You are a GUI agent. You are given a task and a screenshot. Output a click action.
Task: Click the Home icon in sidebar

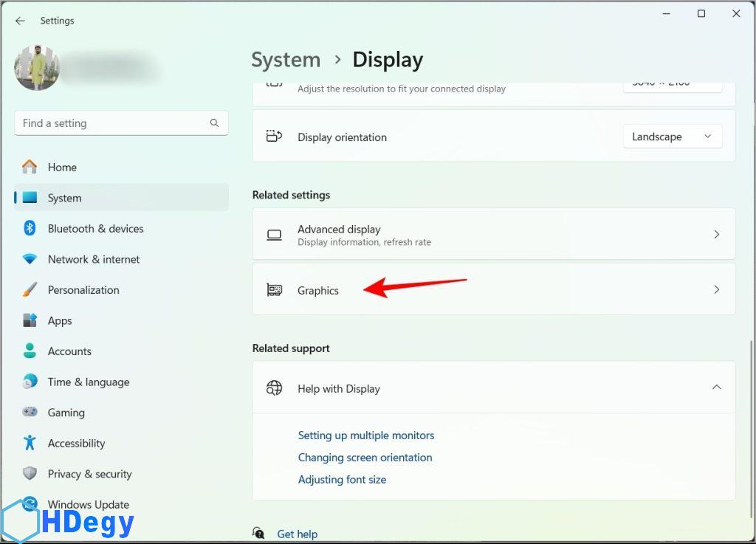tap(30, 167)
